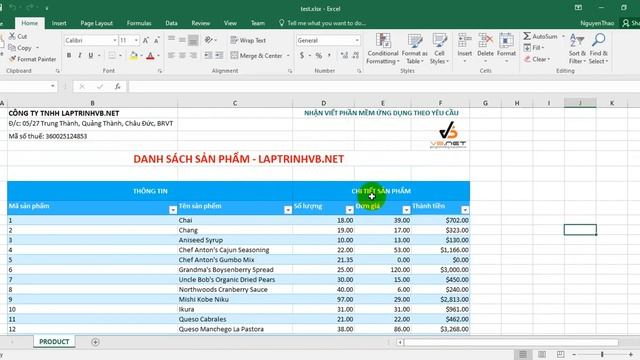Open the Borders button in Font group
The image size is (640, 360).
[x=112, y=55]
